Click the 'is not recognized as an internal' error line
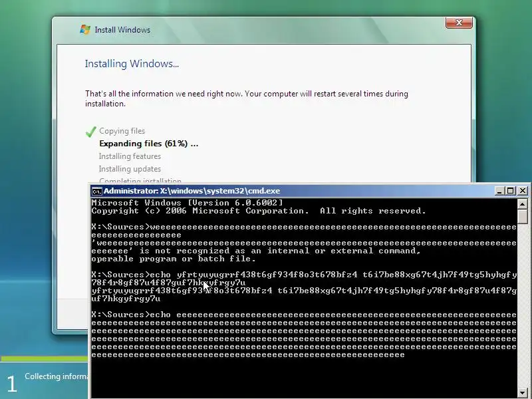532x399 pixels. tap(256, 251)
